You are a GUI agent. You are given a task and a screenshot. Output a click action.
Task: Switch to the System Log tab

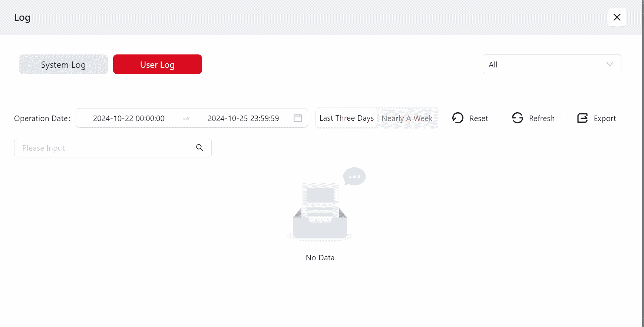(x=63, y=64)
